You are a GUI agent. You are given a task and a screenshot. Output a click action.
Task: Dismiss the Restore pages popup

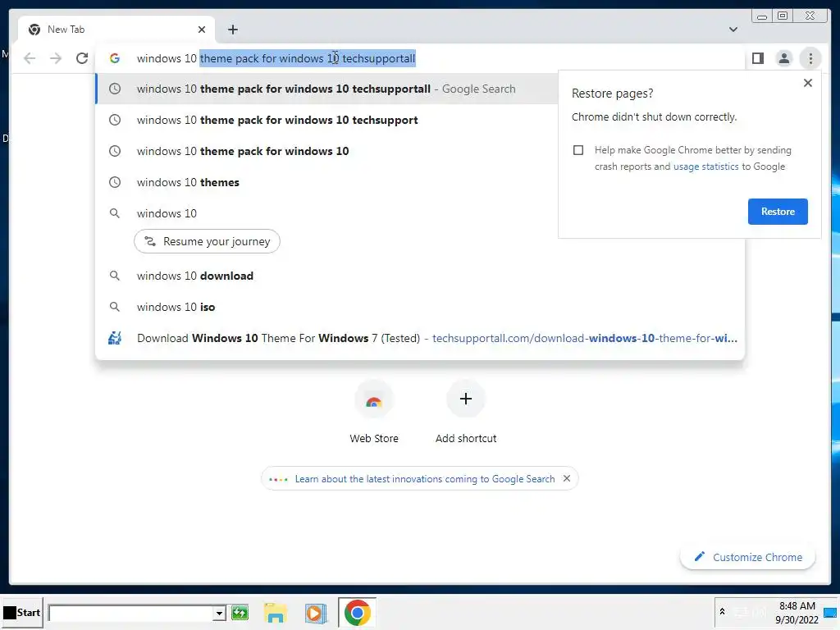(x=808, y=83)
